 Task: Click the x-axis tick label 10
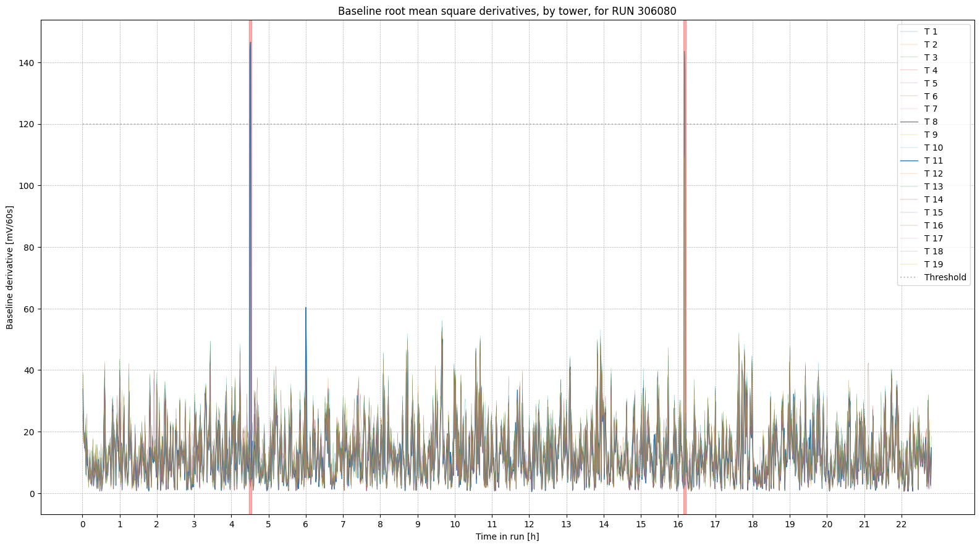pyautogui.click(x=455, y=524)
